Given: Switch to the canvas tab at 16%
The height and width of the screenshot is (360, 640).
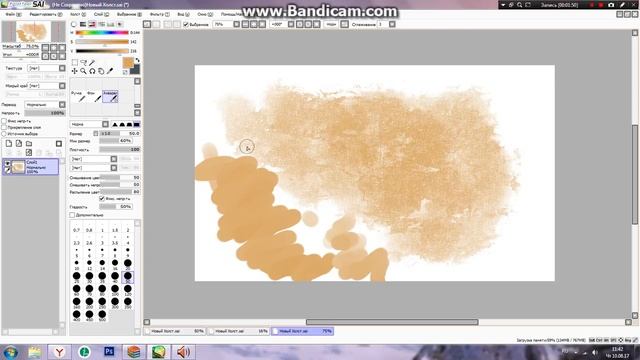Looking at the screenshot, I should point(239,331).
